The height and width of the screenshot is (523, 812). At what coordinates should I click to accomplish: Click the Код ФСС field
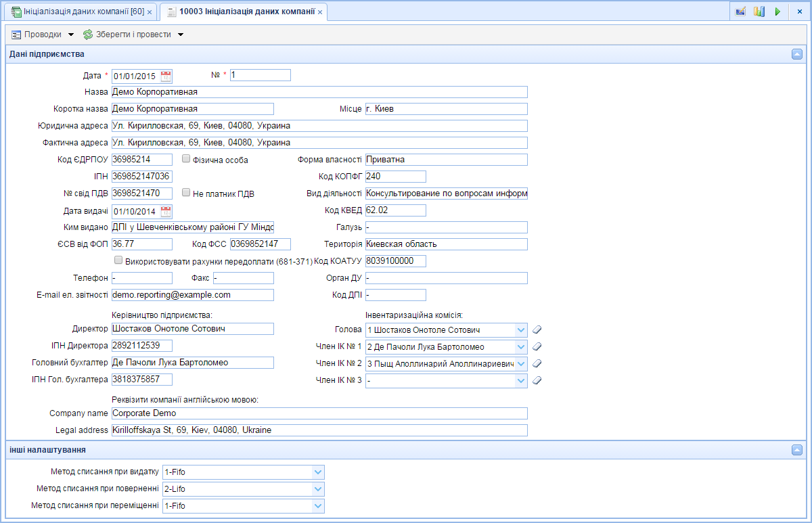(261, 244)
